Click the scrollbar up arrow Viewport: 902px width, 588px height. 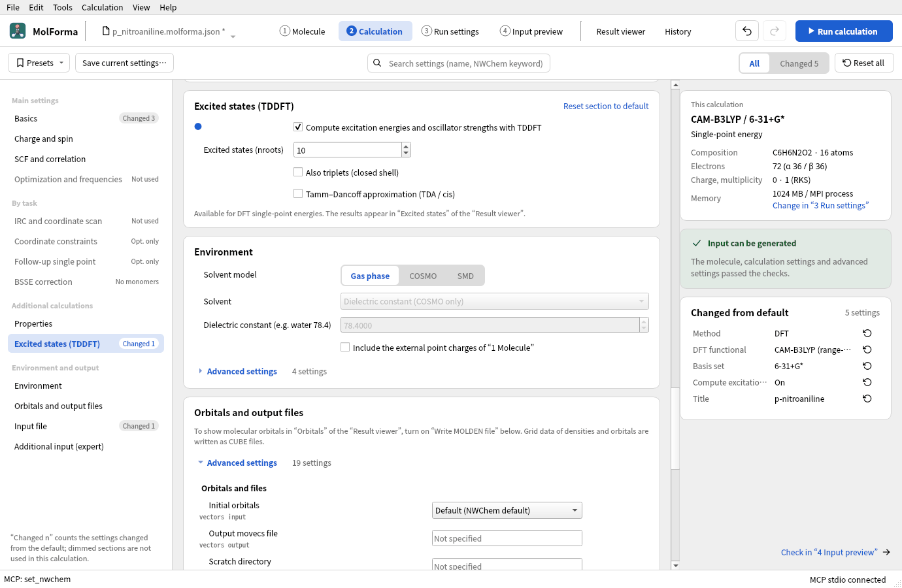[676, 85]
